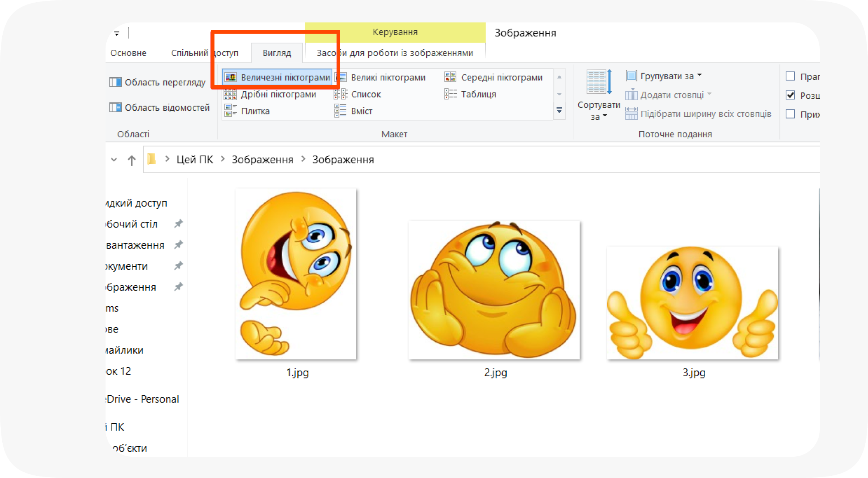The width and height of the screenshot is (868, 478).
Task: Open Pictures (Зображення) in sidebar
Action: tap(131, 287)
